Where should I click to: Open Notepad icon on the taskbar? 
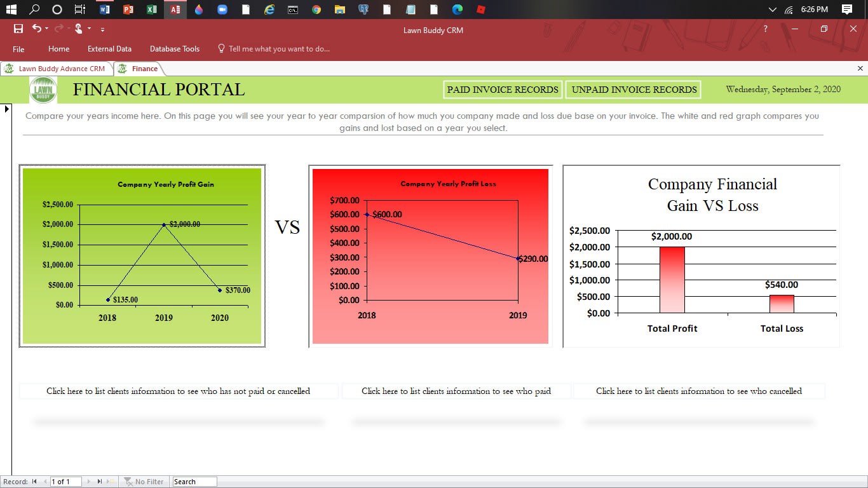click(x=410, y=10)
